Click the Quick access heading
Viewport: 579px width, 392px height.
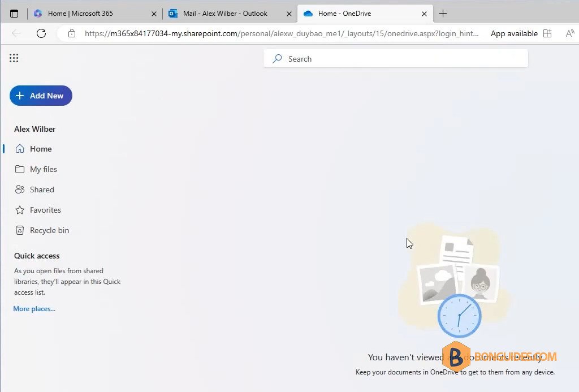pyautogui.click(x=37, y=256)
